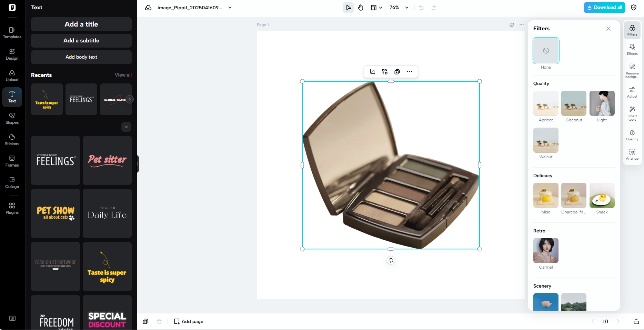Click the cloud save status icon
The height and width of the screenshot is (330, 644).
coord(148,8)
